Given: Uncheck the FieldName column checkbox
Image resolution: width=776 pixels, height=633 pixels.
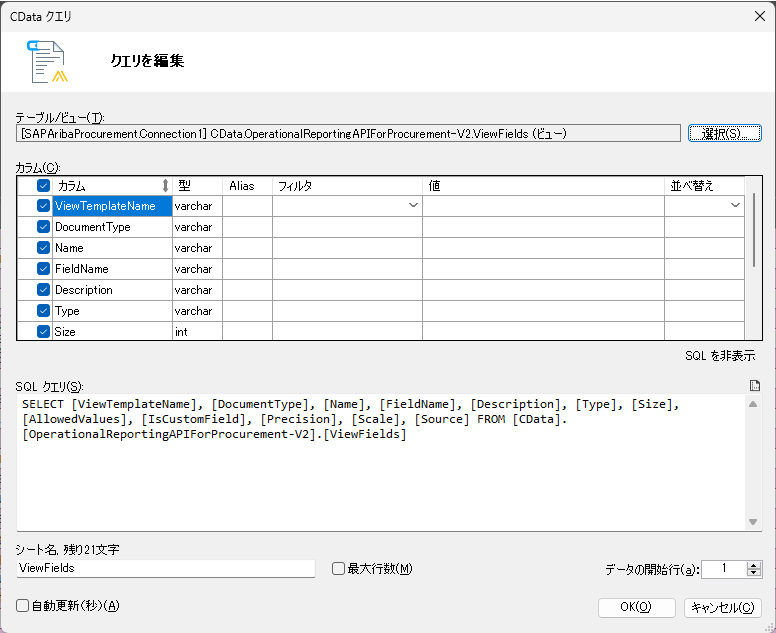Looking at the screenshot, I should 44,268.
